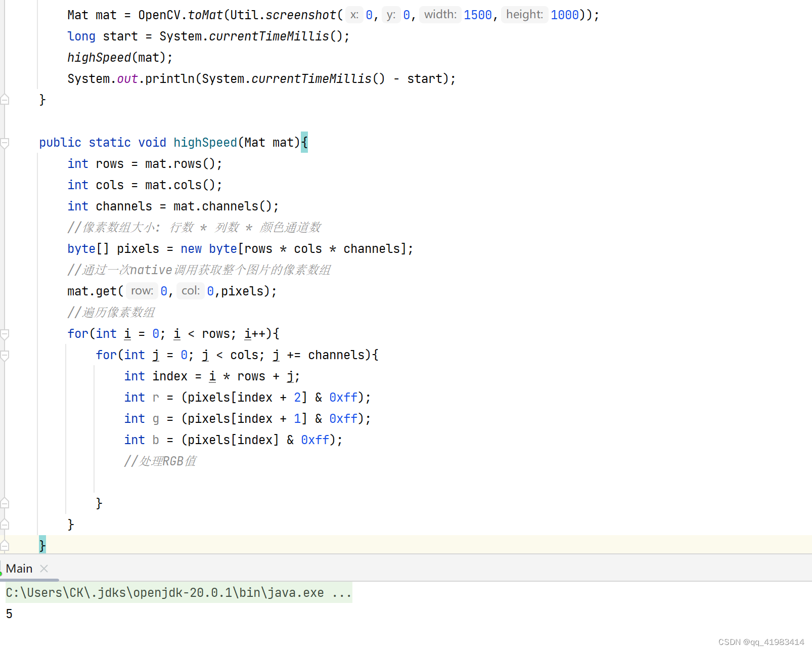
Task: Click the height: parameter hint
Action: point(524,15)
